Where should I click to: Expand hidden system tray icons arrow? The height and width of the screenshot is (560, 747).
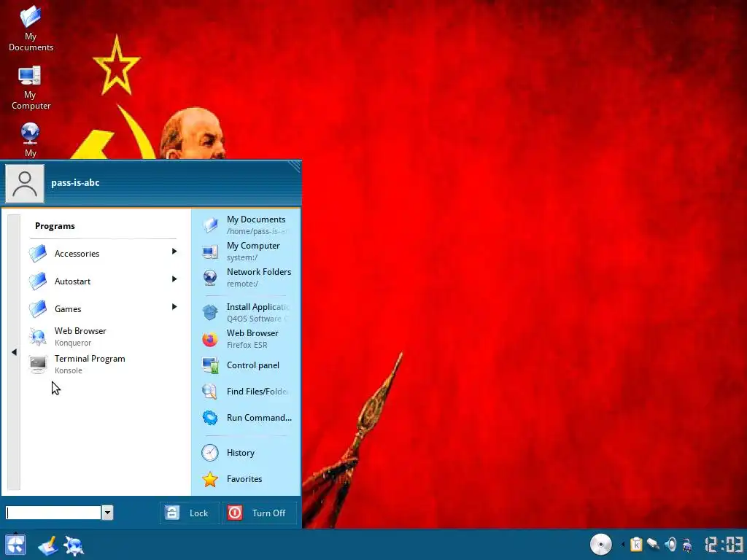point(623,544)
